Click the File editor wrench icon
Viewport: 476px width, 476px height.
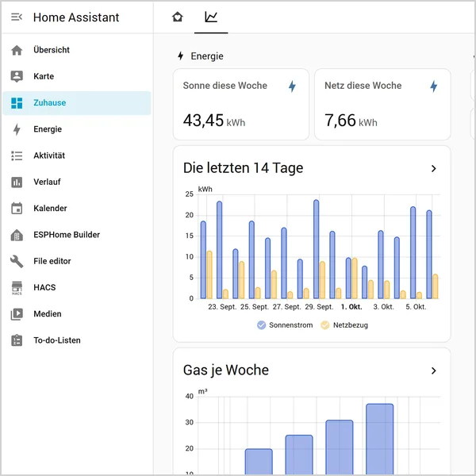(x=17, y=261)
